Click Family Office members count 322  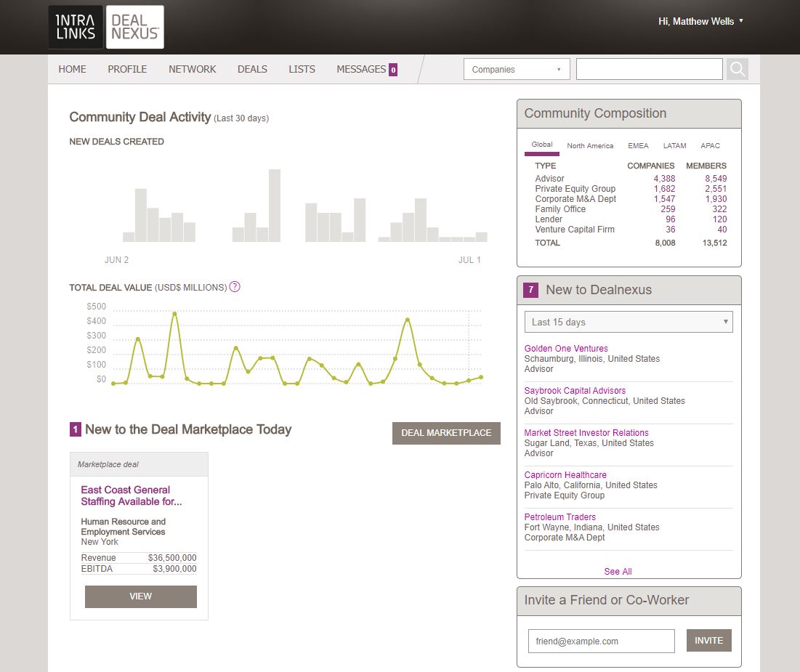pyautogui.click(x=719, y=209)
